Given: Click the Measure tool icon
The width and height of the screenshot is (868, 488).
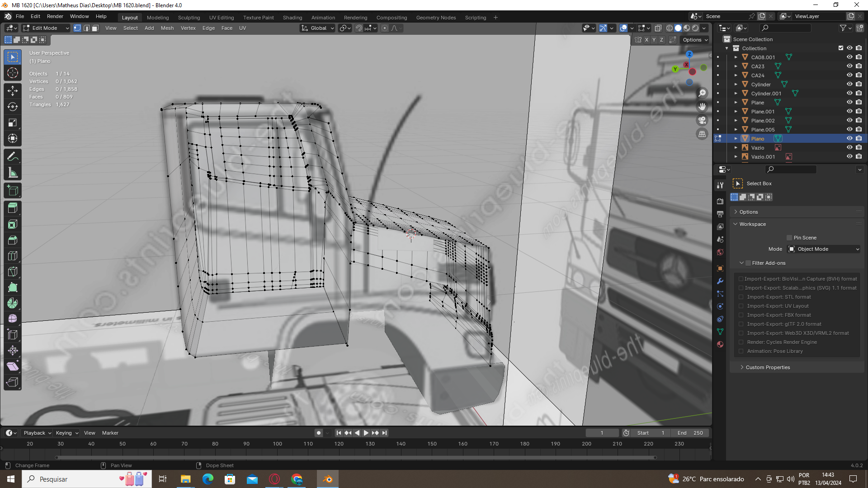Looking at the screenshot, I should (x=13, y=173).
